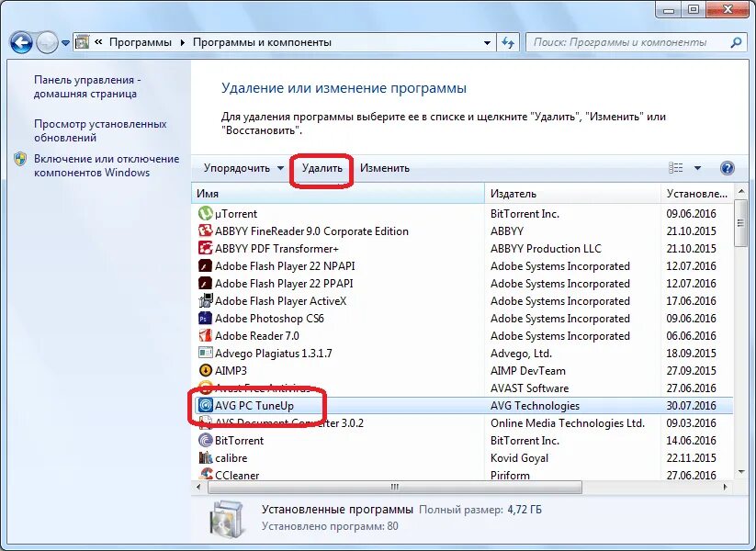This screenshot has width=756, height=551.
Task: Click the scroll down arrow
Action: (740, 472)
